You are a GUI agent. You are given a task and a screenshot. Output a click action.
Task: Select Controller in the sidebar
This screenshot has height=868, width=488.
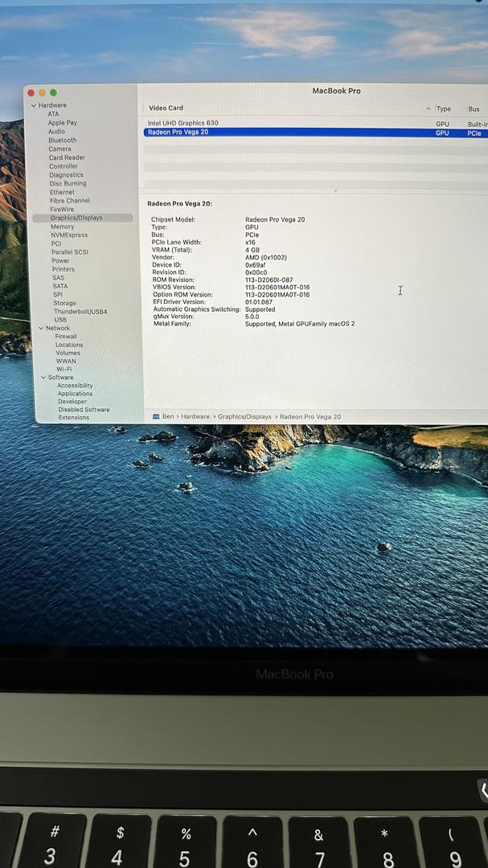[x=64, y=166]
